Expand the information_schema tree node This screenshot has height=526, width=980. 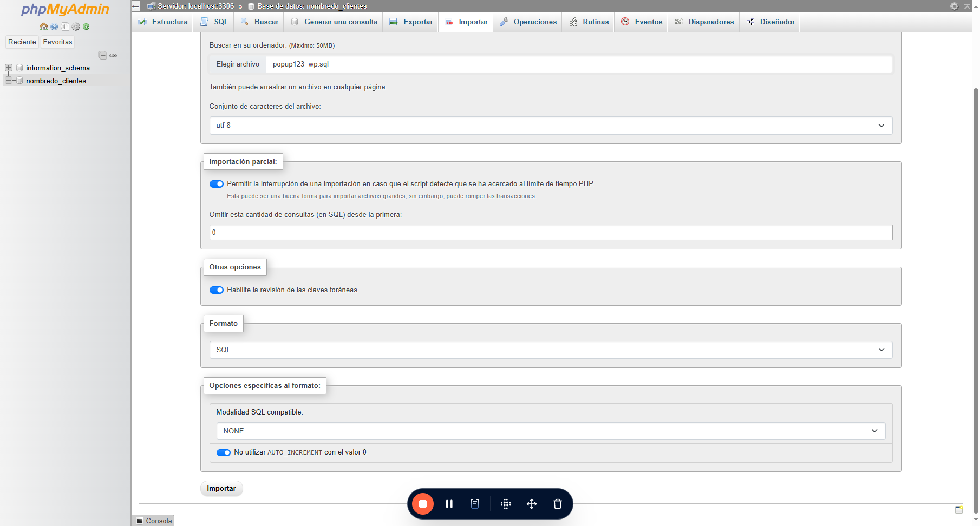click(x=9, y=68)
